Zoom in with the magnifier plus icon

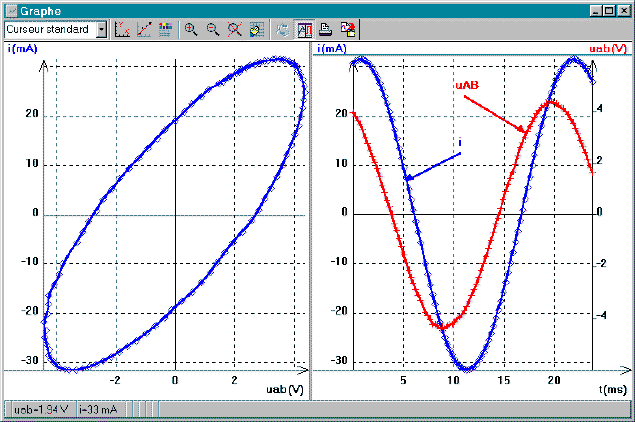[191, 30]
